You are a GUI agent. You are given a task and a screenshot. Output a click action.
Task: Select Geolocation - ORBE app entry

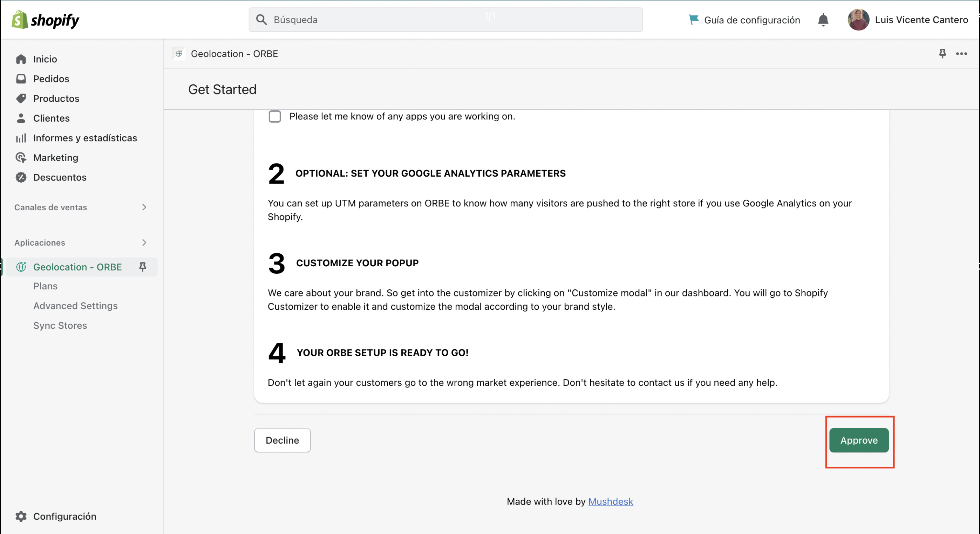point(77,267)
